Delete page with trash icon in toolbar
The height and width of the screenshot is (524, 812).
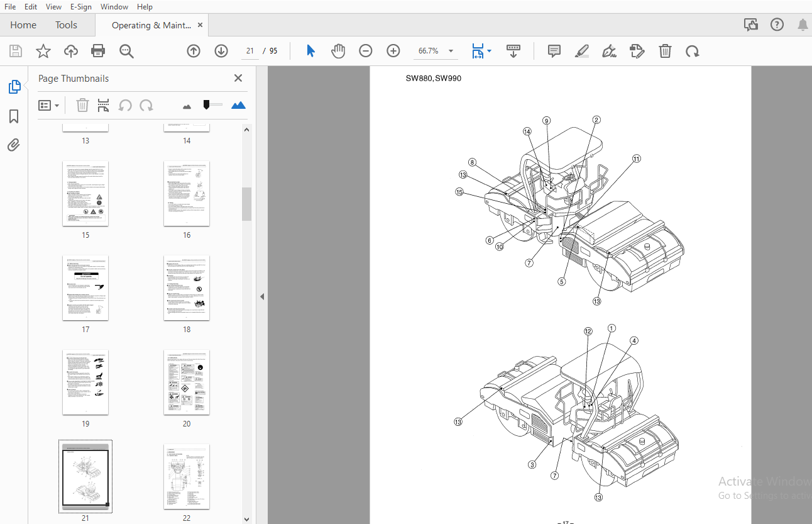[x=665, y=51]
